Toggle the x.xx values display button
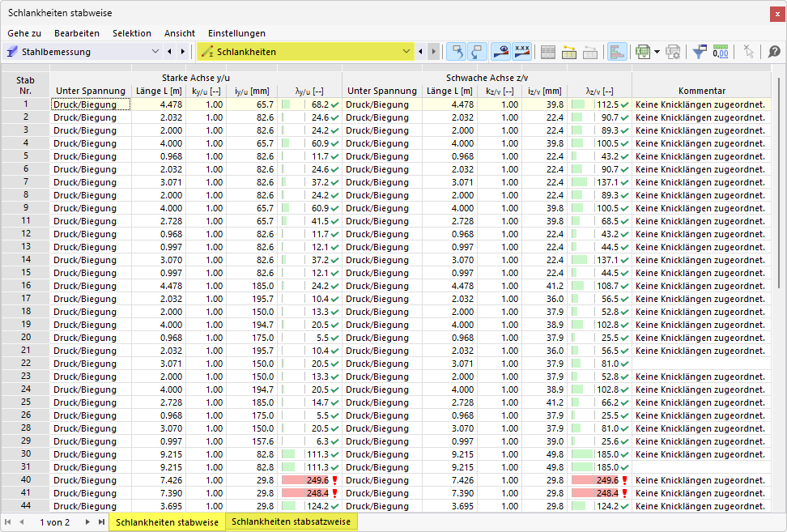 pyautogui.click(x=521, y=52)
